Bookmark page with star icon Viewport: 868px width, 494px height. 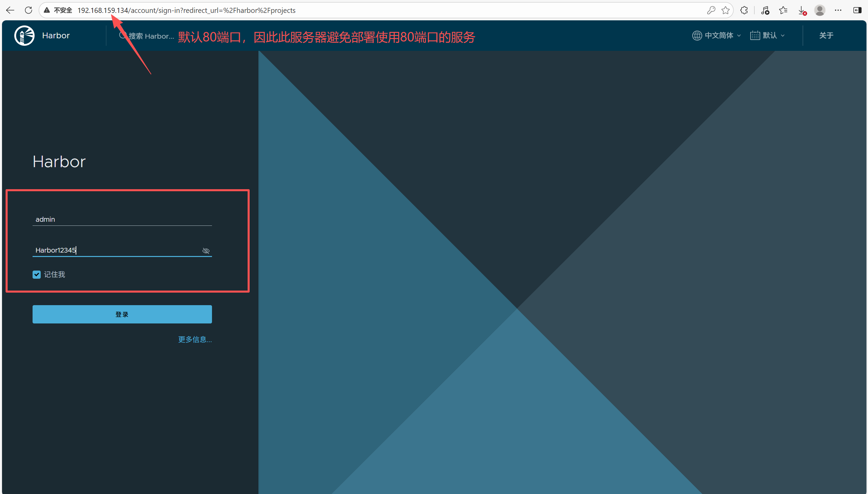click(x=726, y=10)
